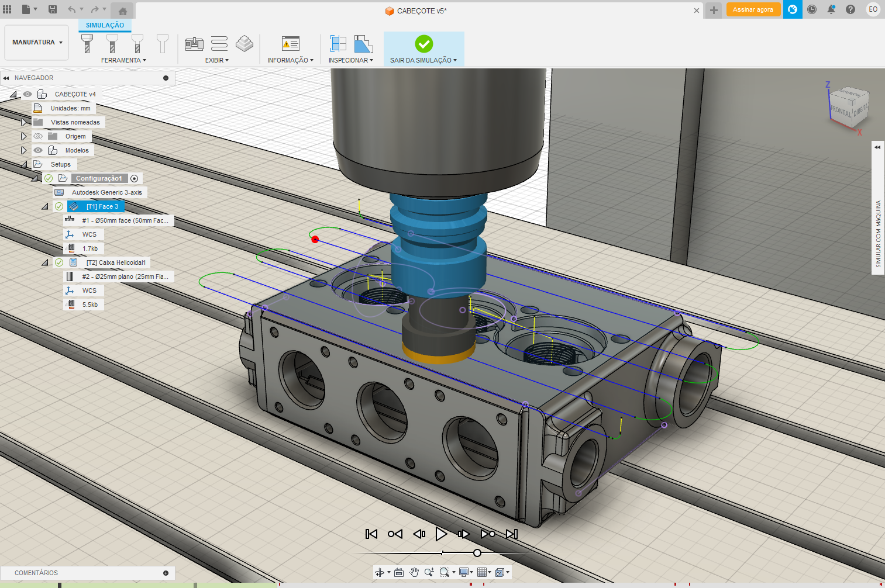The height and width of the screenshot is (588, 885).
Task: Skip to the end of the simulation
Action: point(512,534)
